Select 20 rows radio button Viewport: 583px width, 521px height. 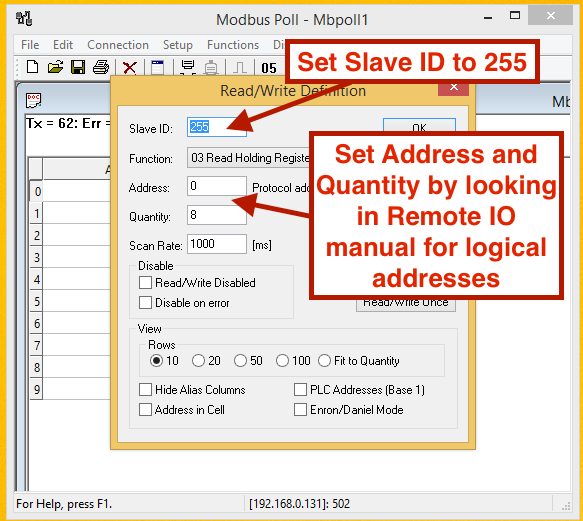click(x=198, y=361)
